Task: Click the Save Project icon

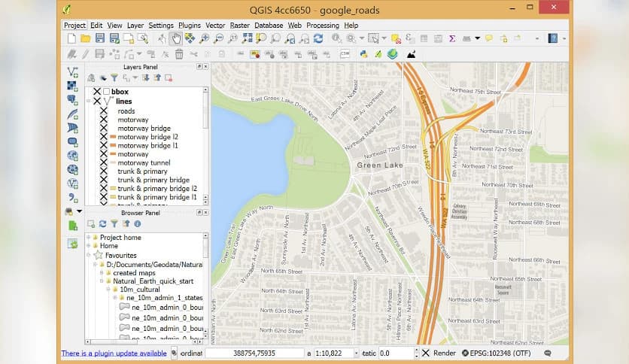Action: click(100, 38)
